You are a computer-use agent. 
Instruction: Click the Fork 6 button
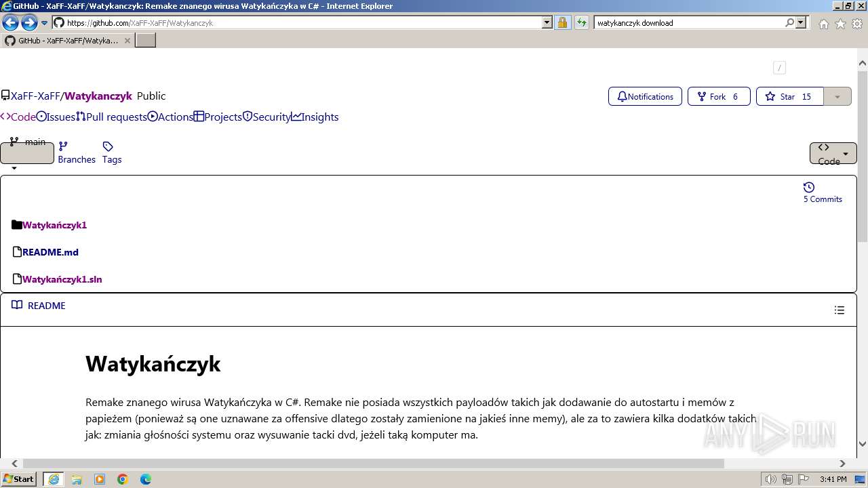coord(719,96)
